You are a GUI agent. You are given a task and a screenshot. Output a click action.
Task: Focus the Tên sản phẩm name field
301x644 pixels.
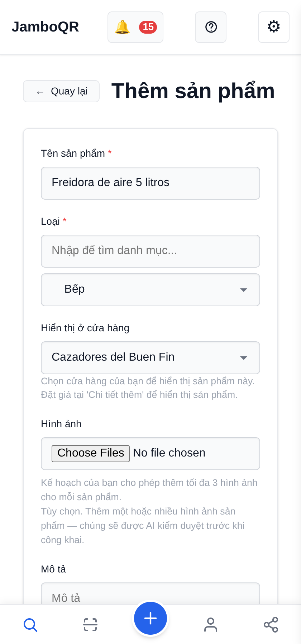tap(150, 183)
